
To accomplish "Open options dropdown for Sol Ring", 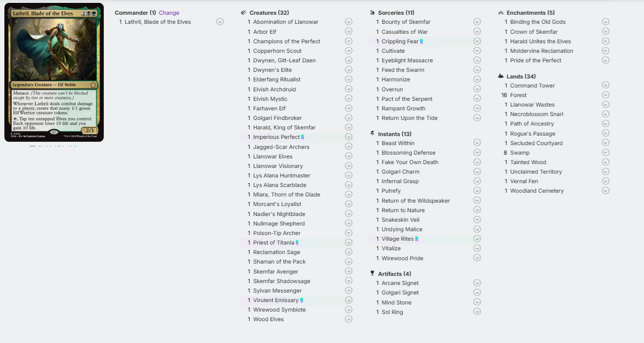I will click(x=477, y=312).
